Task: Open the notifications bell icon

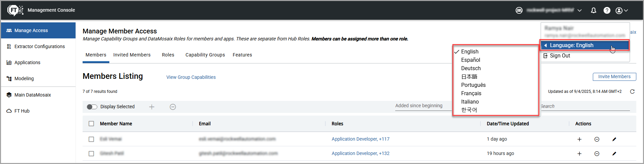Action: click(x=594, y=10)
